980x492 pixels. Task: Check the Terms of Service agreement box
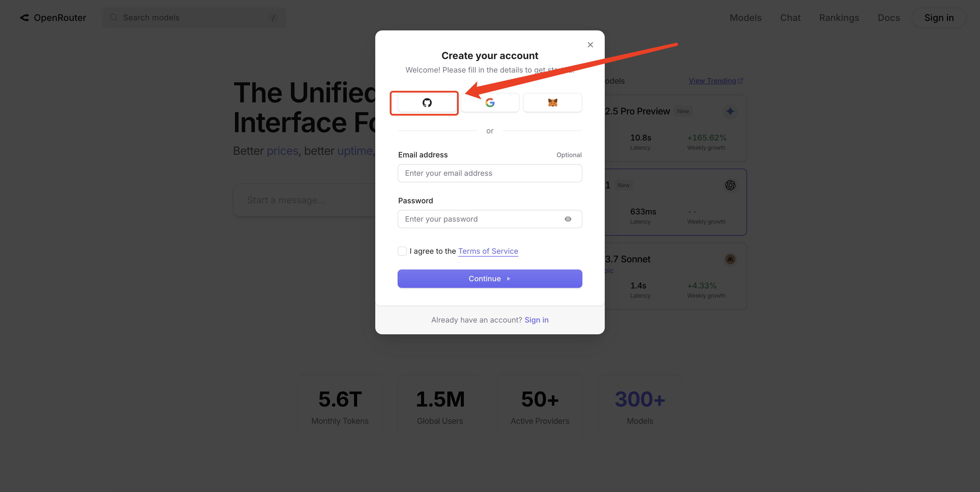[x=402, y=251]
